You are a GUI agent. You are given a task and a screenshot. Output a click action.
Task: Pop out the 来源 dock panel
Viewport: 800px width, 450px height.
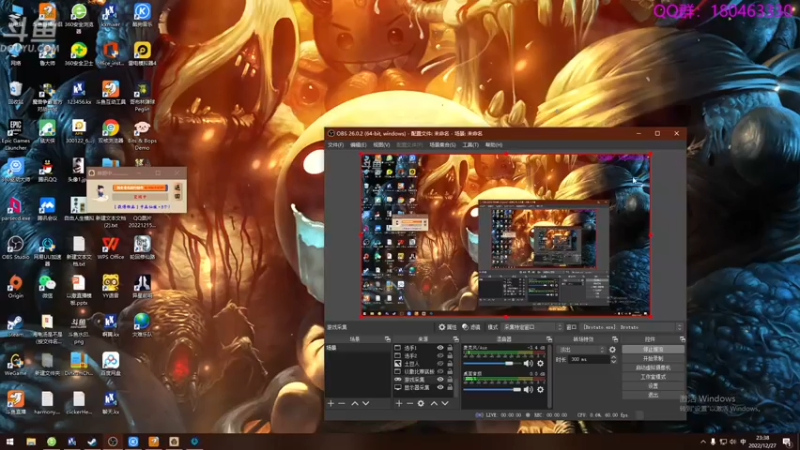[x=456, y=339]
